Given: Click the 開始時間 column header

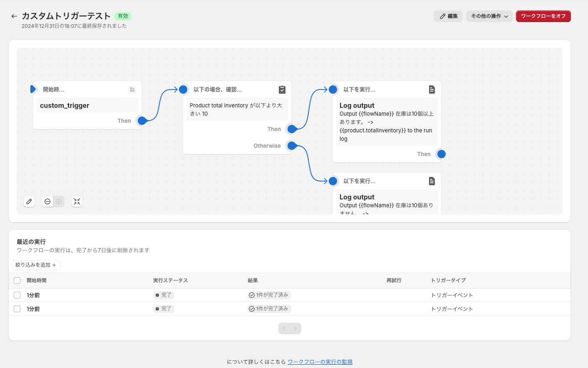Looking at the screenshot, I should (37, 281).
